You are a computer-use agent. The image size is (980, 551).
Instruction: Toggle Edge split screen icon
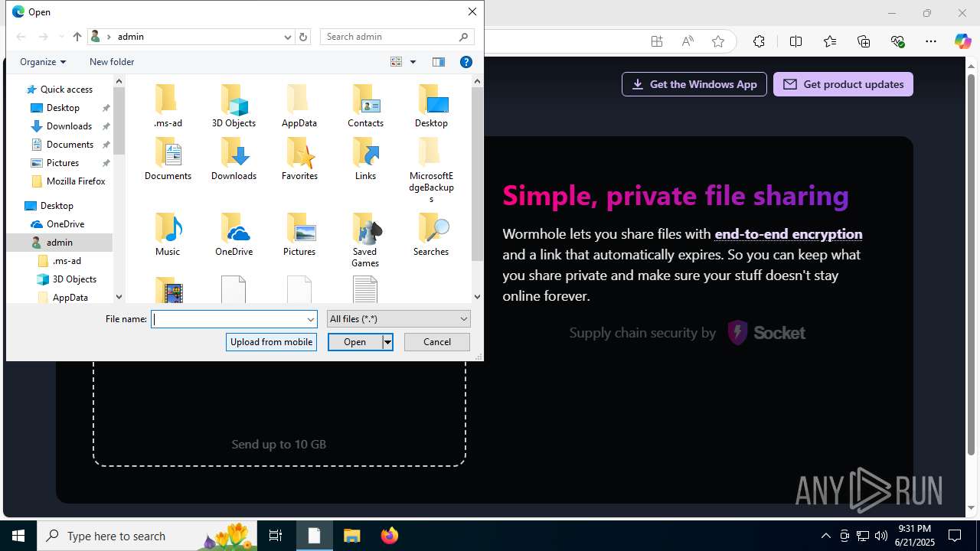point(795,41)
